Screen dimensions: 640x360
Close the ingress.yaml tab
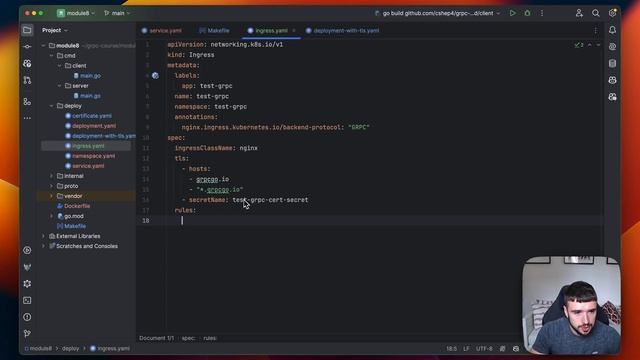[294, 31]
